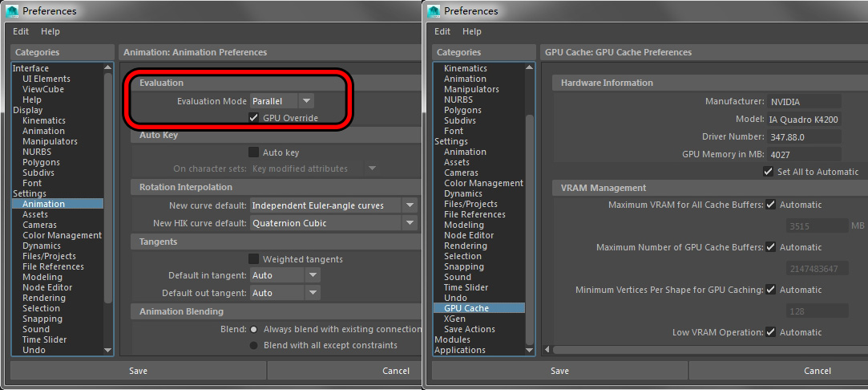Enable the Auto key checkbox
This screenshot has height=390, width=868.
click(x=254, y=152)
